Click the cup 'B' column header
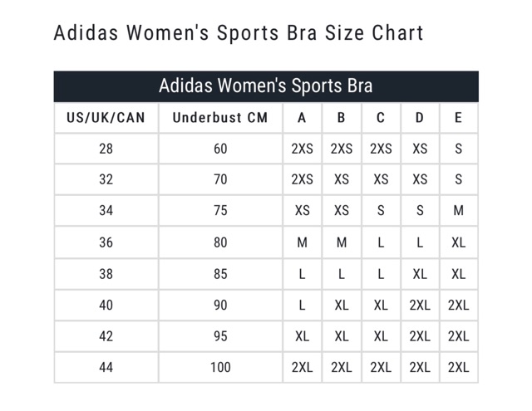 [x=342, y=118]
